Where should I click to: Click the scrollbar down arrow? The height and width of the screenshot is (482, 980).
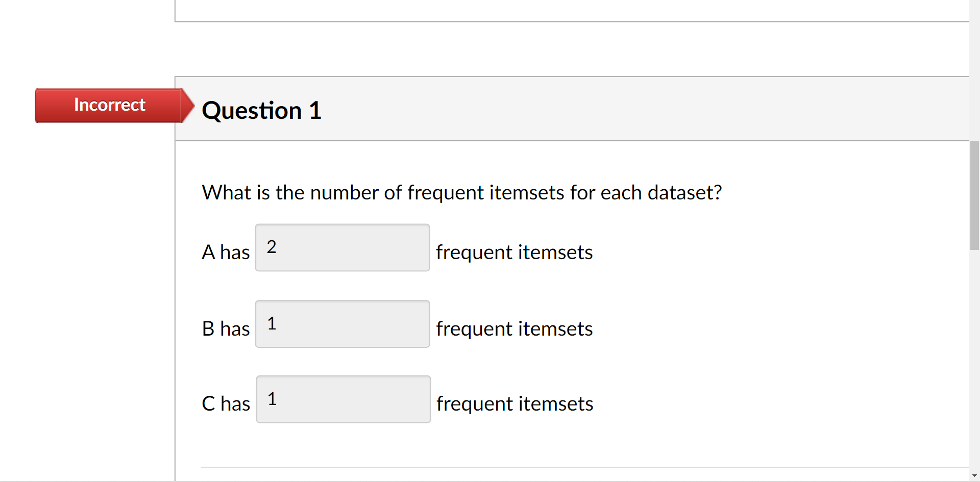tap(975, 475)
